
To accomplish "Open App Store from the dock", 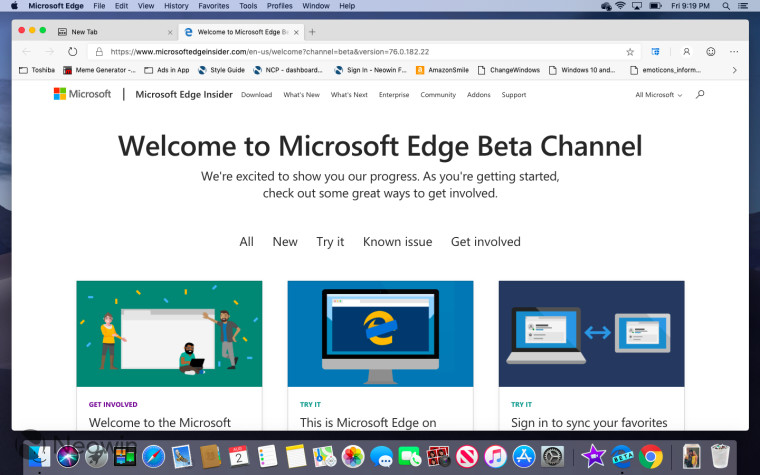I will (524, 456).
